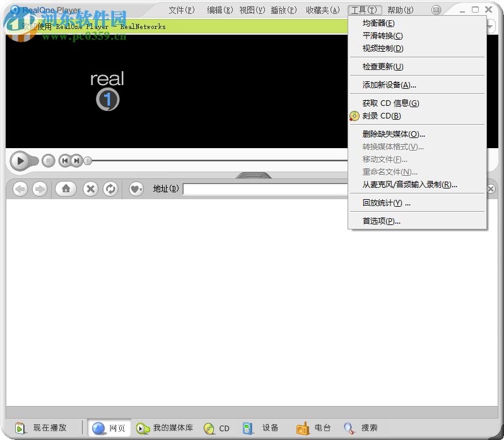Open the 播放(P) menu
Screen dimensions: 504x440
284,10
